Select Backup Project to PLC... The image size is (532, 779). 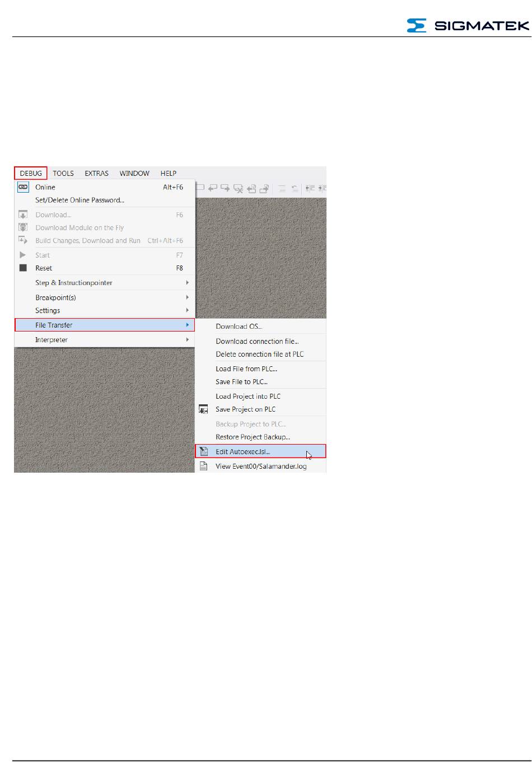[260, 424]
